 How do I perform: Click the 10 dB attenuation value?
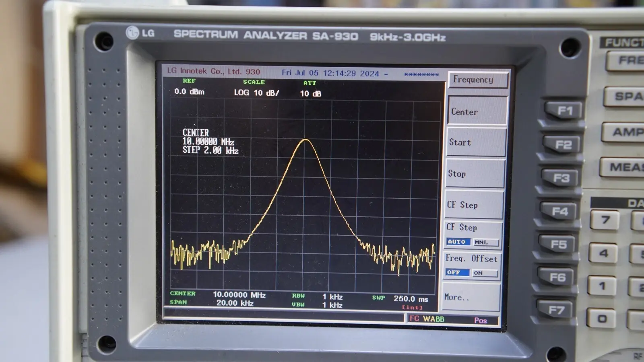(310, 94)
